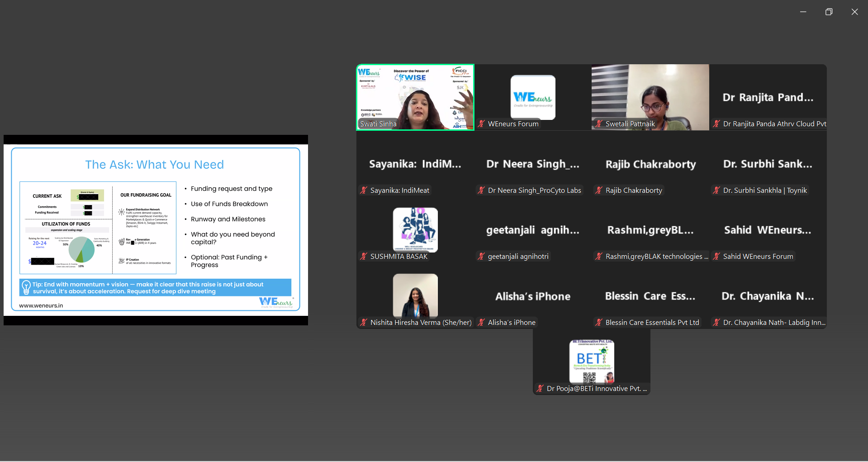Image resolution: width=868 pixels, height=462 pixels.
Task: Click SUSHMITA BASAK's profile picture
Action: pos(415,229)
